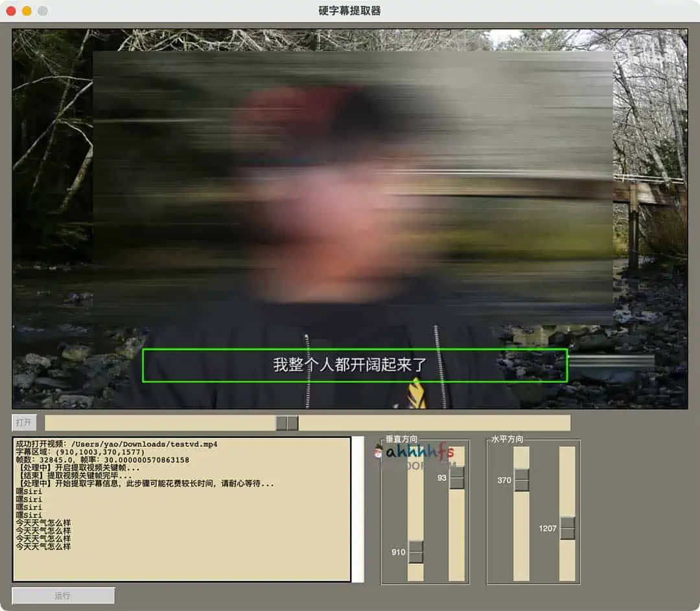Click the blurred video preview area
The image size is (700, 611).
click(353, 188)
